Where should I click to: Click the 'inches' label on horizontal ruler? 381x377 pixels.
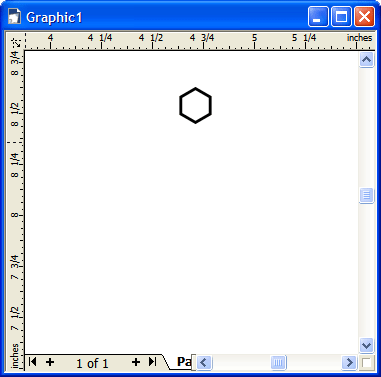[359, 38]
